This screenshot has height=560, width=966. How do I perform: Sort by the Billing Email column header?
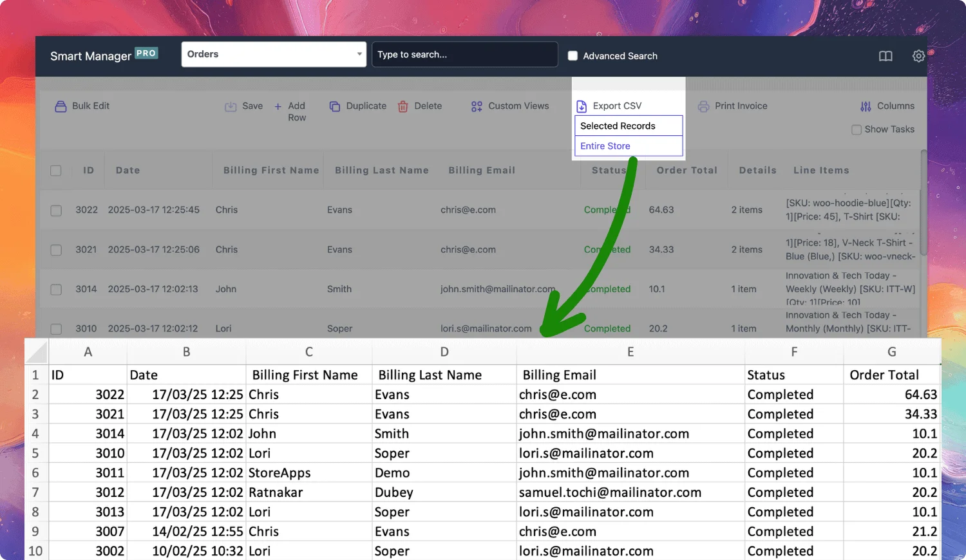[x=482, y=171]
